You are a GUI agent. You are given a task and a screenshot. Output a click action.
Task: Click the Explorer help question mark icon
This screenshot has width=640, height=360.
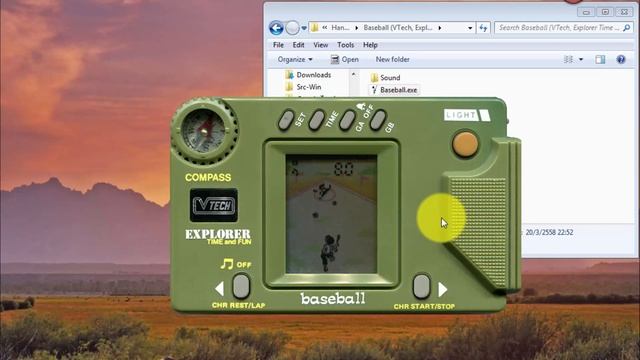(x=621, y=60)
